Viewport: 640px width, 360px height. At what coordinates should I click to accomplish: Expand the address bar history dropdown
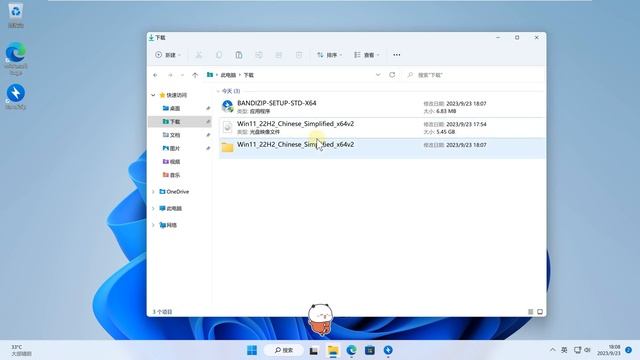(378, 75)
